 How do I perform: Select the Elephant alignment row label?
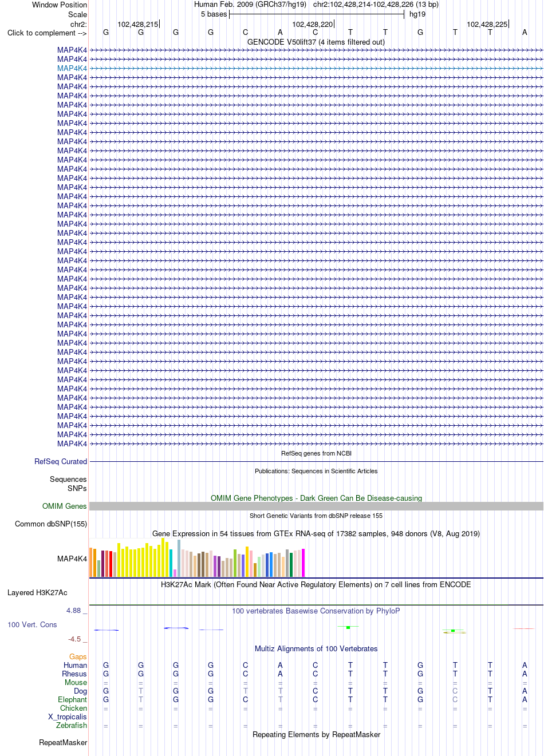coord(73,699)
